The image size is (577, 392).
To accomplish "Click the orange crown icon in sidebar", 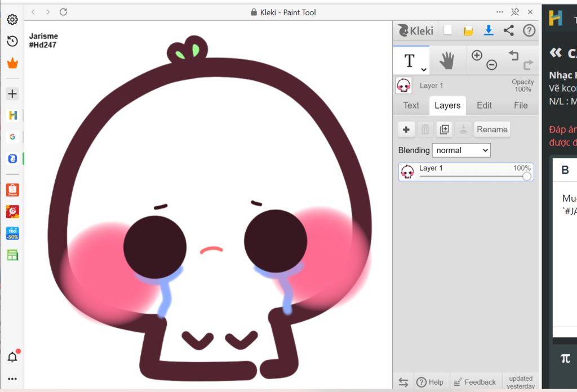I will (12, 63).
